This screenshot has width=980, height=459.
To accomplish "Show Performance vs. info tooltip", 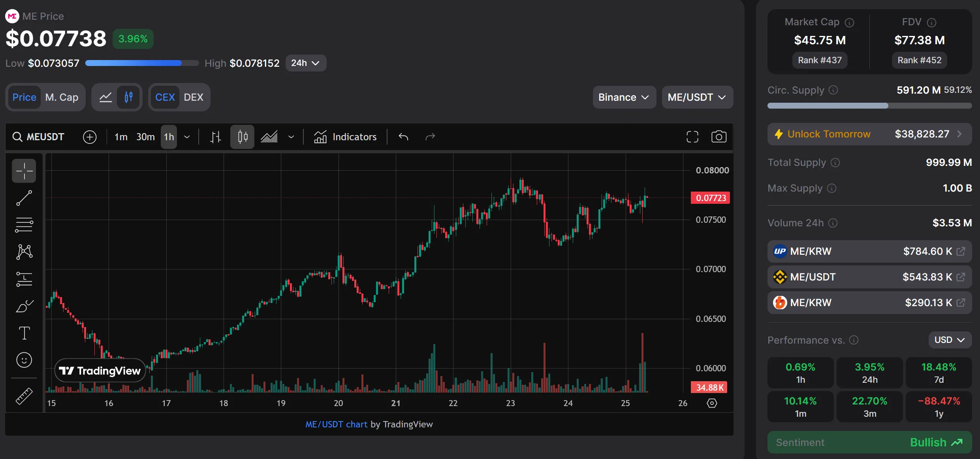I will [854, 340].
